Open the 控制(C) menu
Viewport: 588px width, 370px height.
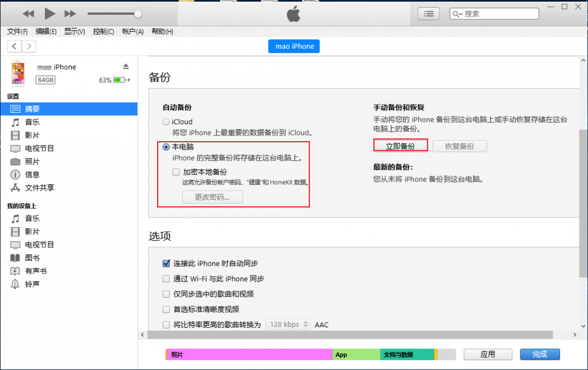coord(104,31)
